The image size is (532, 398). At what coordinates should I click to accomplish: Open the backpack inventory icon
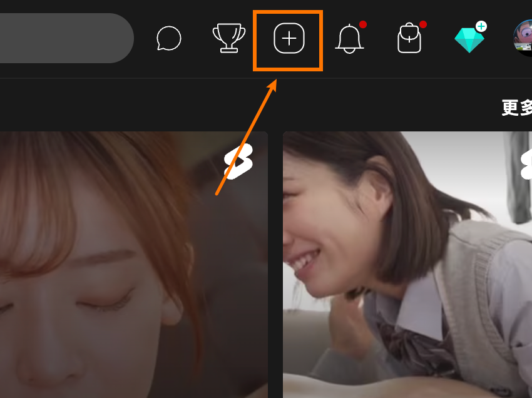click(409, 39)
